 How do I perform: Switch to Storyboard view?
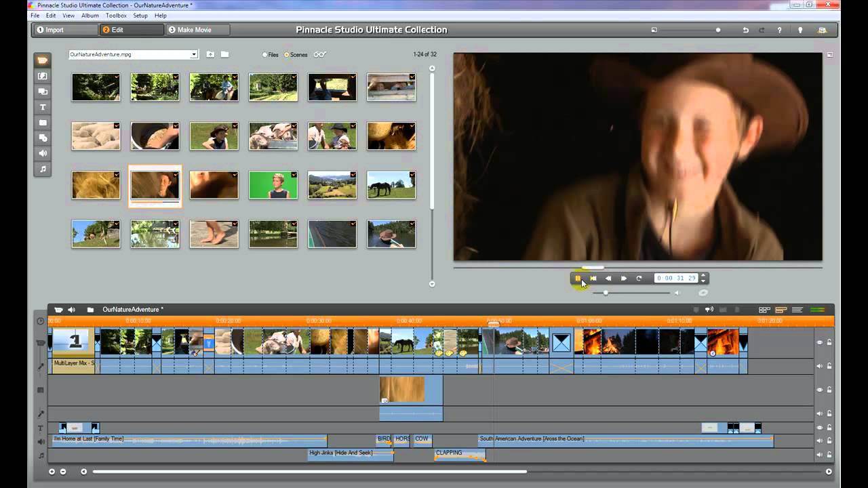tap(764, 310)
